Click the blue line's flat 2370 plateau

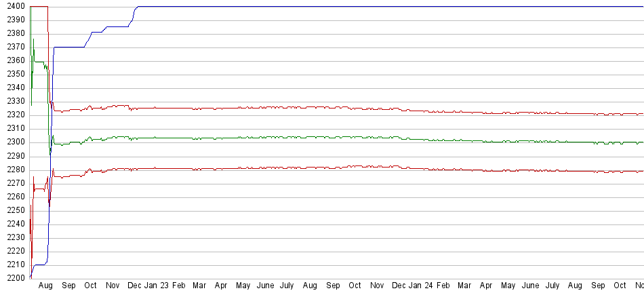[x=68, y=47]
